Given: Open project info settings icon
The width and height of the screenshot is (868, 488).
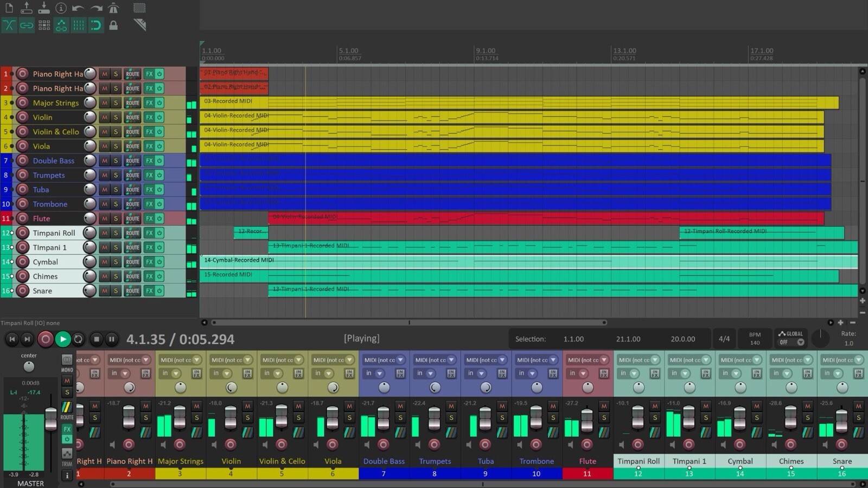Looking at the screenshot, I should (61, 8).
